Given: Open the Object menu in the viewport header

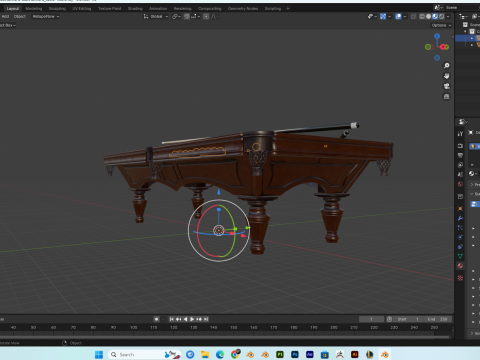Looking at the screenshot, I should click(x=20, y=16).
